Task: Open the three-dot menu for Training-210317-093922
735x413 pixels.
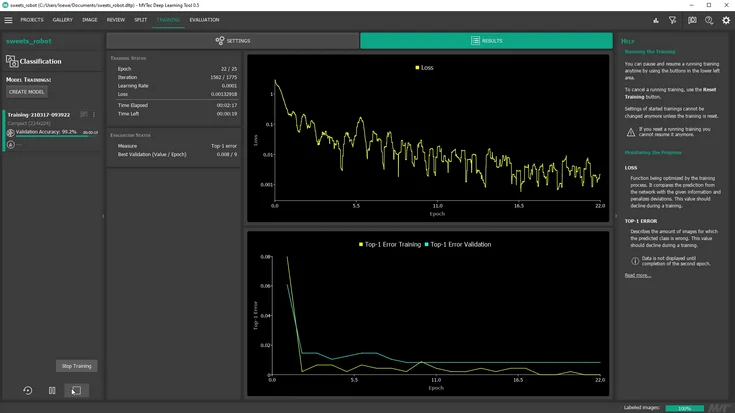Action: point(95,115)
